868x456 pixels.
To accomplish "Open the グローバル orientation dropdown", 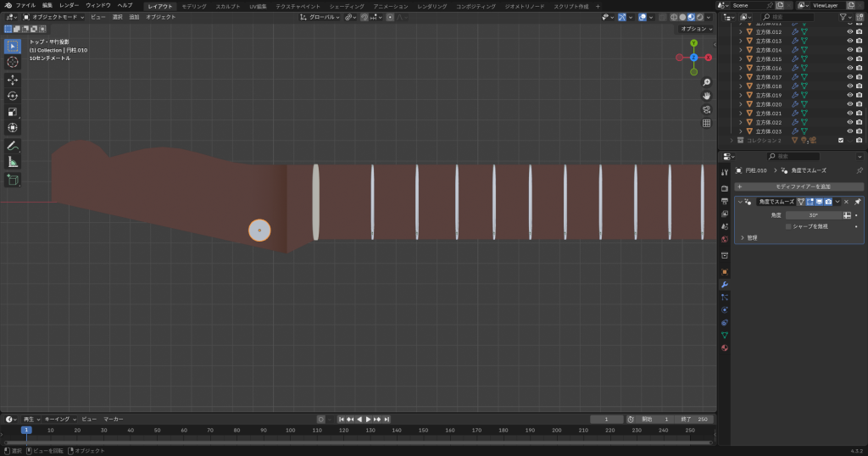I will (x=321, y=17).
